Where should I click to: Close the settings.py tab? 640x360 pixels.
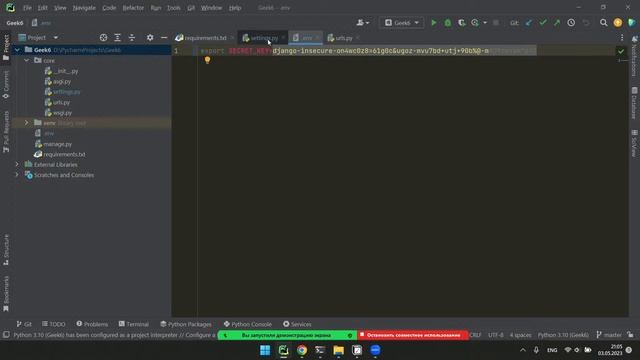click(x=283, y=38)
